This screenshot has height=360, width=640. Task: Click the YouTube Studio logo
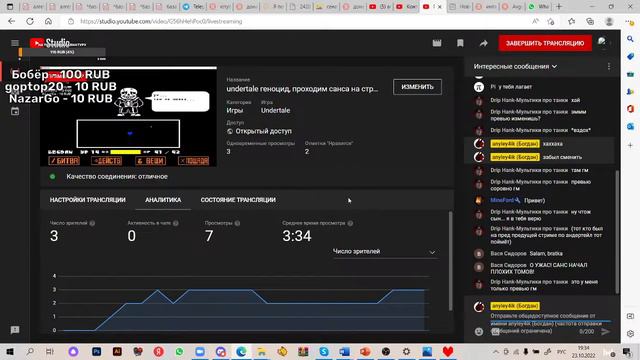pyautogui.click(x=50, y=43)
